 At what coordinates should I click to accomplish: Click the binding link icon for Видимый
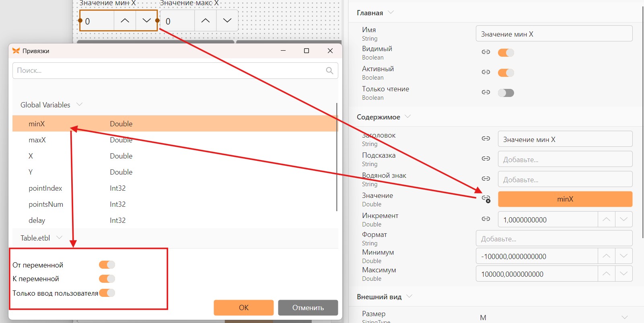[486, 52]
